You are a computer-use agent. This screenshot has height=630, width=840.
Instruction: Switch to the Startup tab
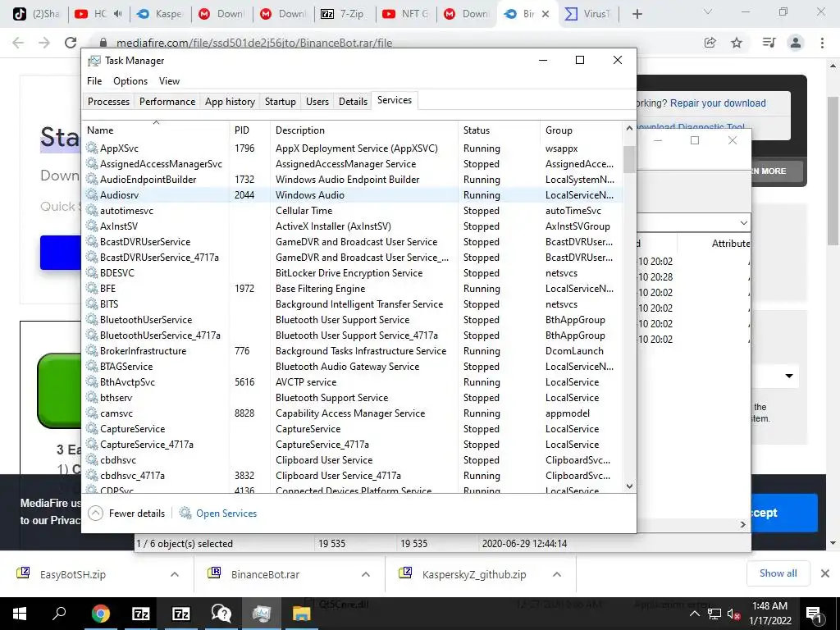click(x=281, y=101)
